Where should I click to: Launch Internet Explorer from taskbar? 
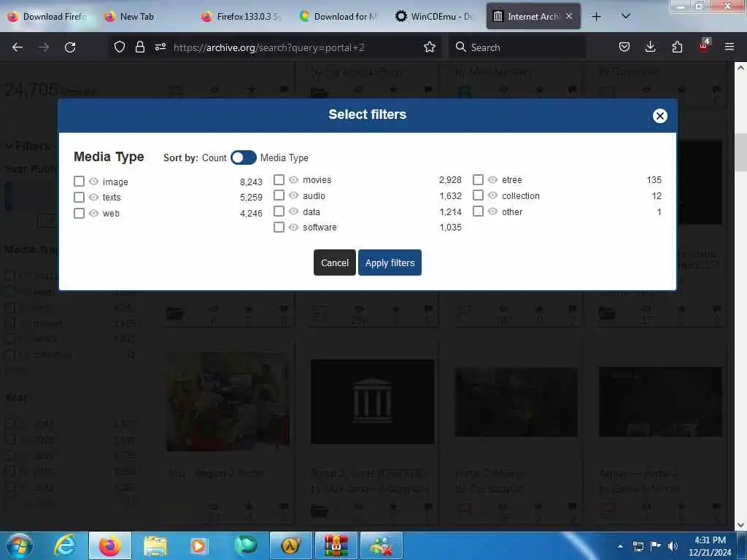point(65,545)
